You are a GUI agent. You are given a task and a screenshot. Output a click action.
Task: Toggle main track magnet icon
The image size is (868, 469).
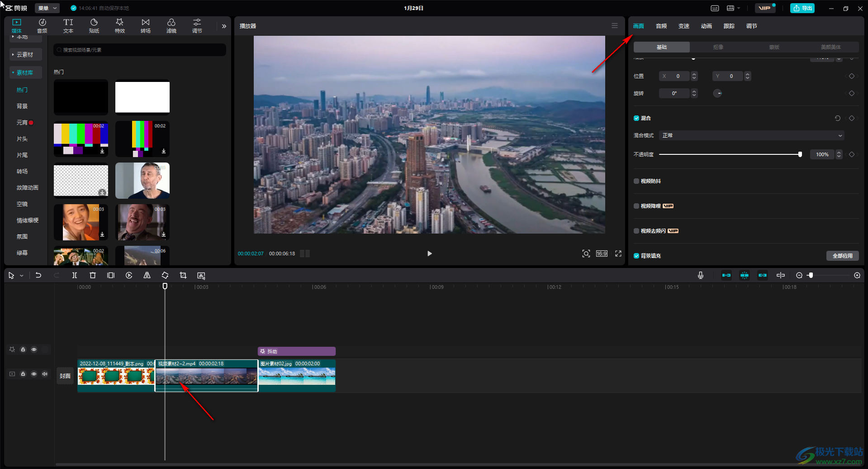[726, 275]
